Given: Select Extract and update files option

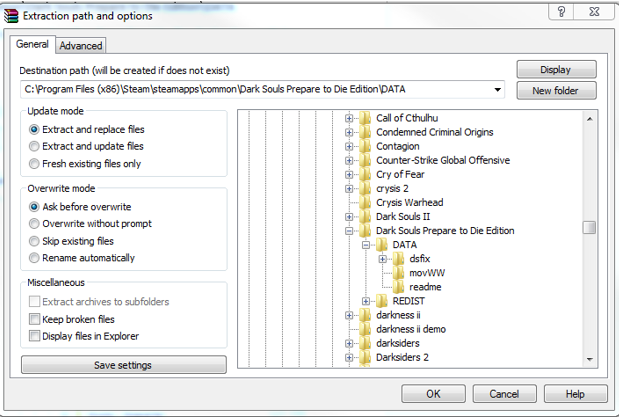Looking at the screenshot, I should pyautogui.click(x=35, y=147).
